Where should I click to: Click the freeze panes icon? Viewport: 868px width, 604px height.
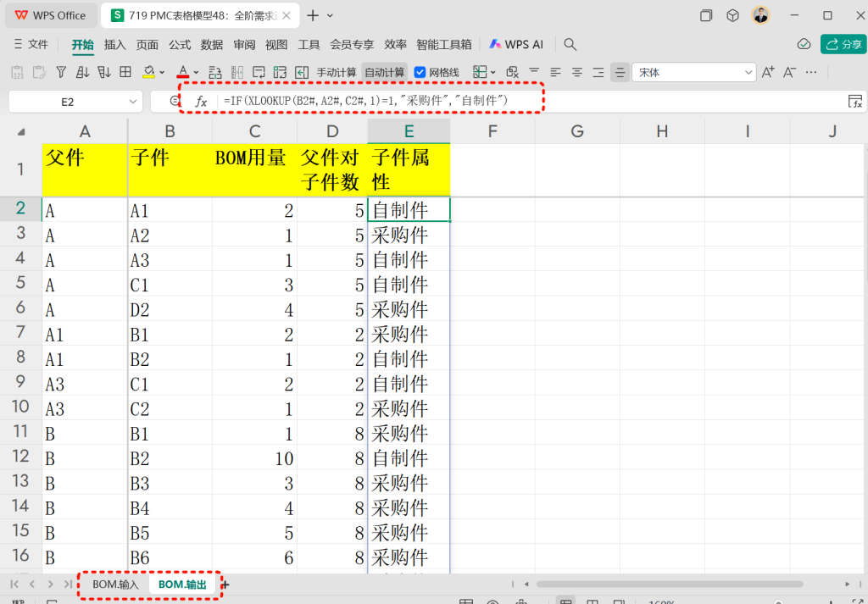click(480, 72)
